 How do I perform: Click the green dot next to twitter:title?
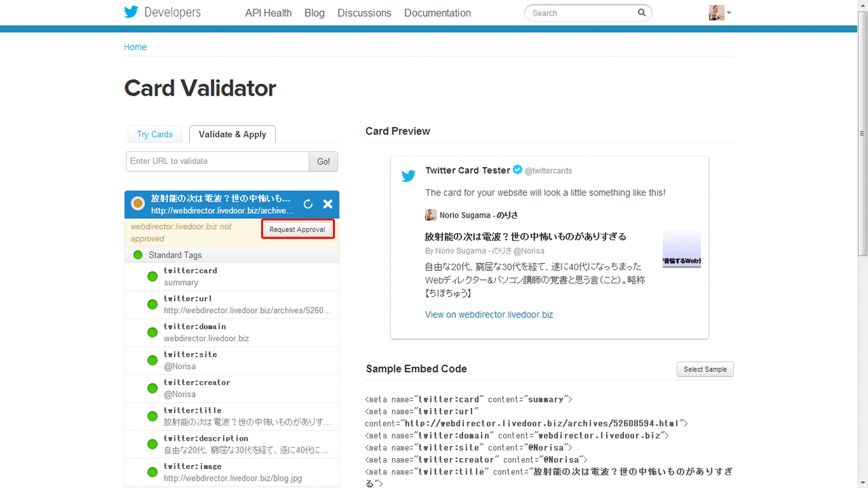152,416
